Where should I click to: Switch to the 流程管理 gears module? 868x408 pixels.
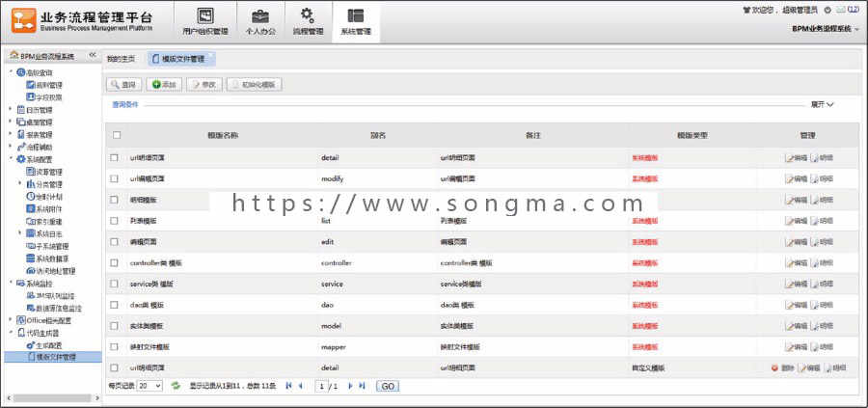tap(308, 21)
